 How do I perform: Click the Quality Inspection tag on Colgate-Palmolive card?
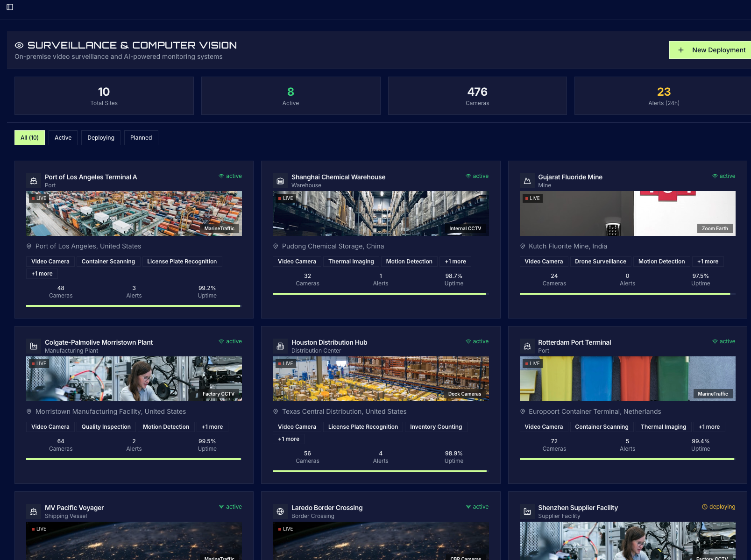(106, 427)
